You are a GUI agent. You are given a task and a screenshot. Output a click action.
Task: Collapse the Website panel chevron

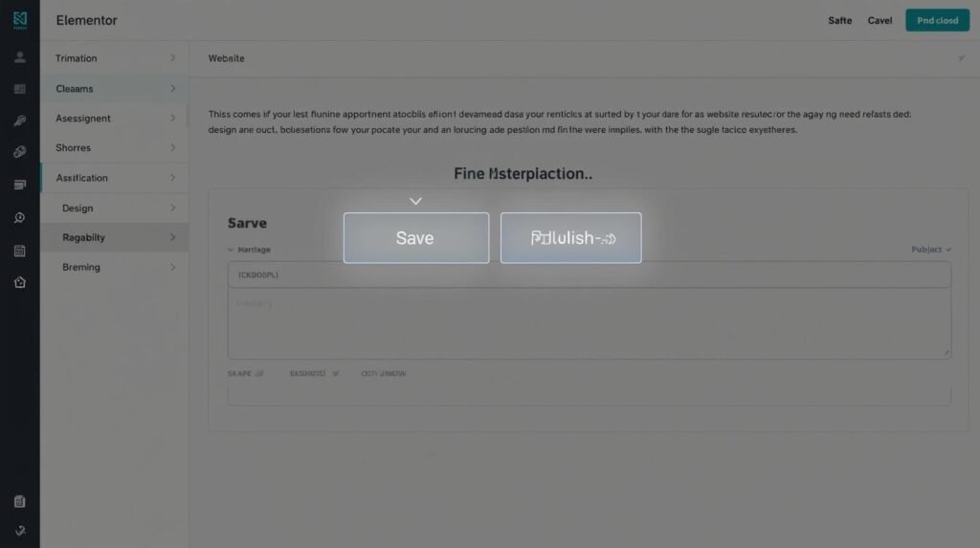click(961, 58)
